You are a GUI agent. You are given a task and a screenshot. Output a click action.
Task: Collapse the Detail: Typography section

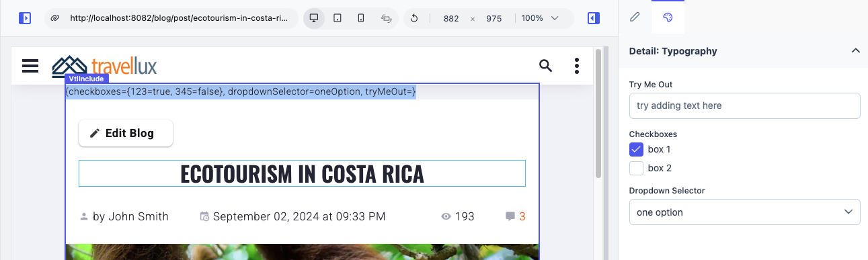click(x=855, y=50)
